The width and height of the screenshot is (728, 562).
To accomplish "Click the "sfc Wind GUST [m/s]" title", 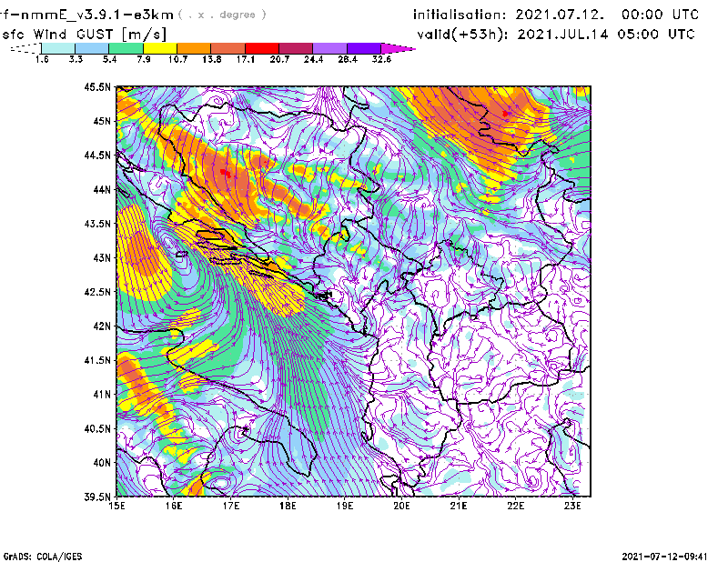I will (84, 34).
